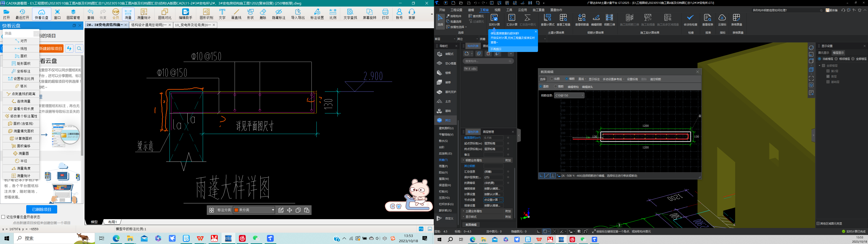Open 查看报表 reports in GTJ

coord(708,20)
